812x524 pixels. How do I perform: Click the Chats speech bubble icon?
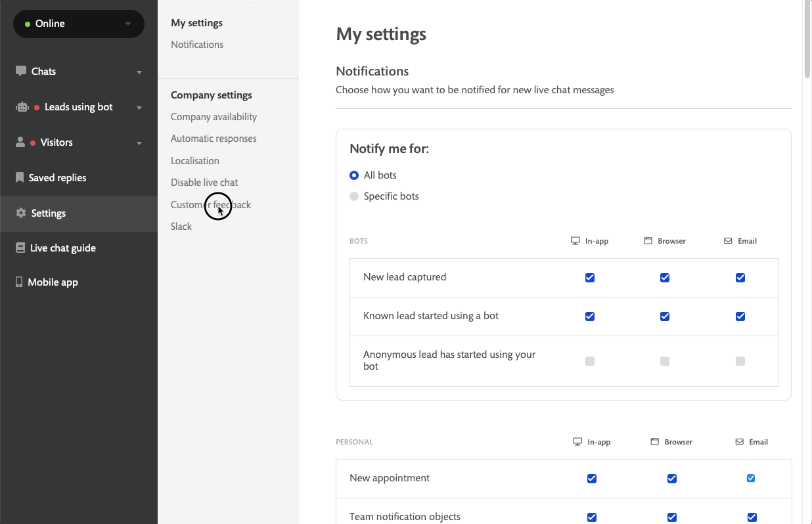point(21,71)
